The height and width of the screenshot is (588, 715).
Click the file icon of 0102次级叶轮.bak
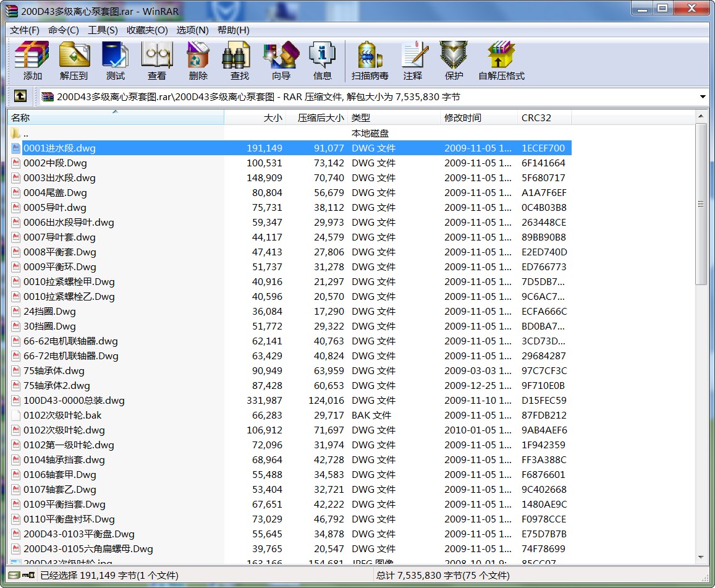click(16, 415)
